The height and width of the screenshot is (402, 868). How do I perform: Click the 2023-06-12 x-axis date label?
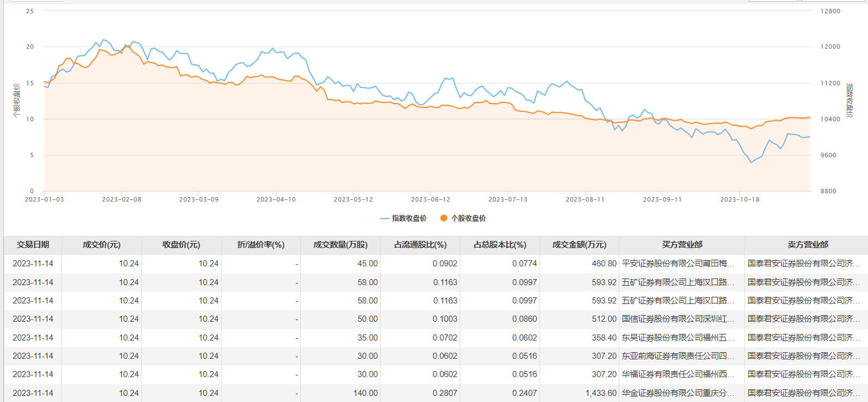pyautogui.click(x=430, y=199)
